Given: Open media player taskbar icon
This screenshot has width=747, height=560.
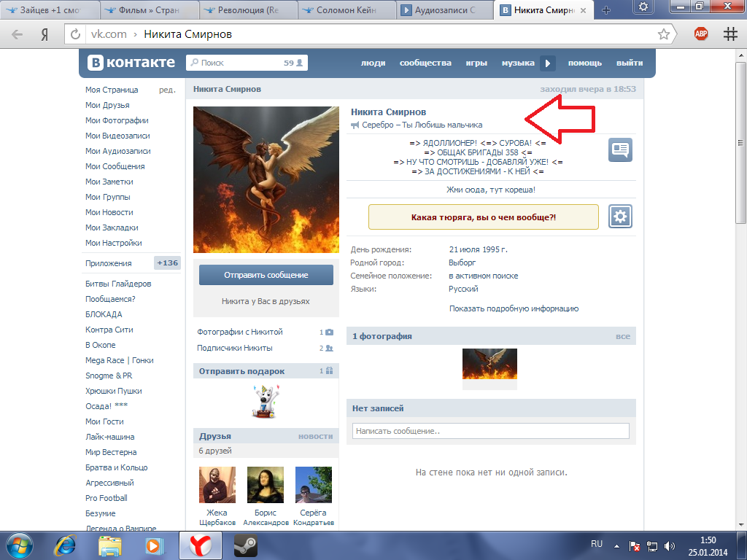Looking at the screenshot, I should (x=154, y=545).
